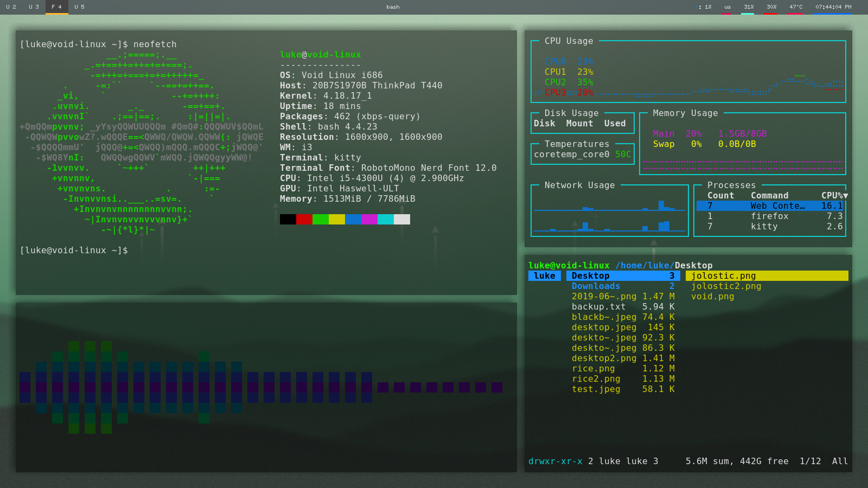
Task: Click the luke parent directory column
Action: tap(545, 276)
